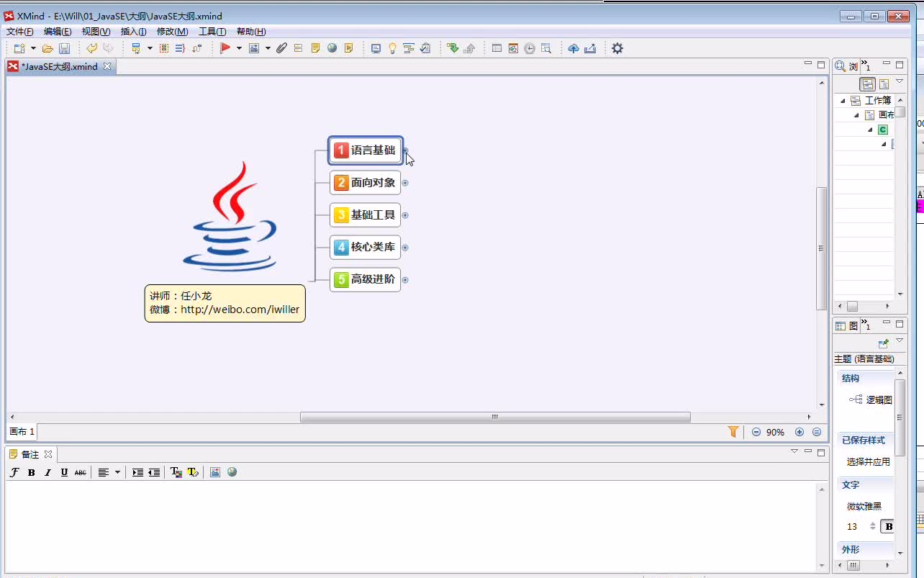Click the insert image toolbar icon
The width and height of the screenshot is (924, 578).
(x=254, y=48)
